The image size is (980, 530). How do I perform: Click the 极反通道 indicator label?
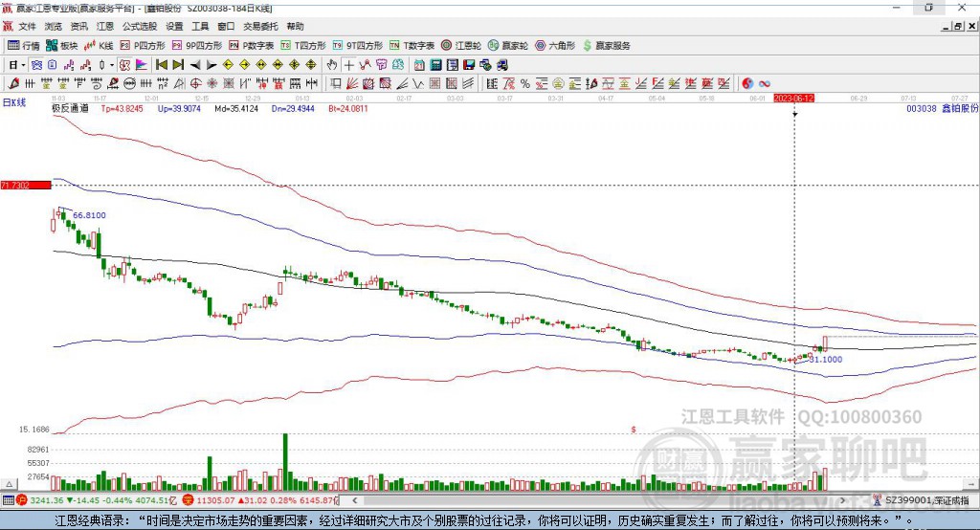coord(70,109)
